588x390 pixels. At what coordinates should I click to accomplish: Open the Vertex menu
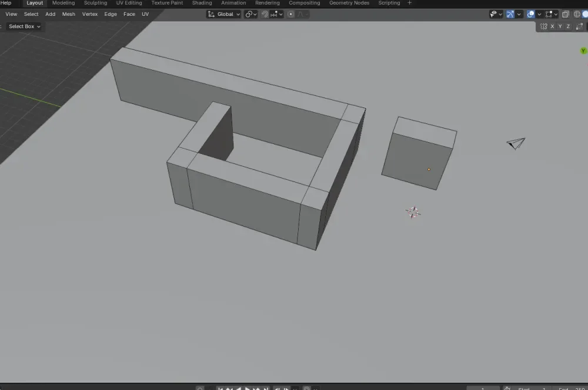89,14
